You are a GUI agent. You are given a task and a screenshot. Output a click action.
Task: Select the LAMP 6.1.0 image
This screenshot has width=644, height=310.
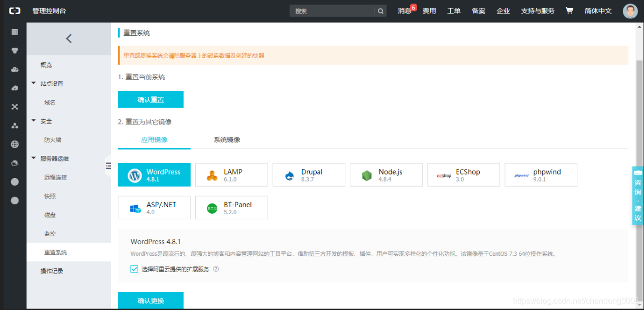(231, 175)
